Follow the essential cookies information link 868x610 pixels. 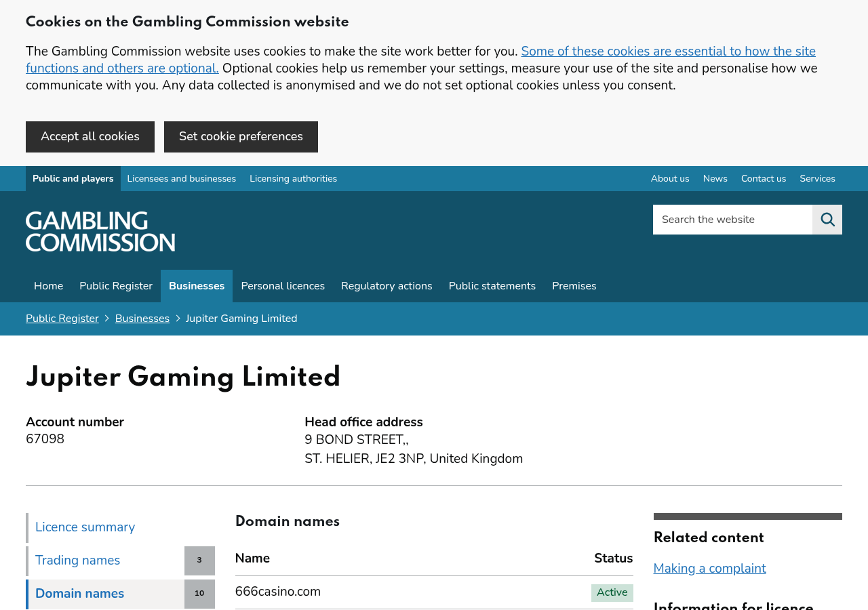(420, 60)
